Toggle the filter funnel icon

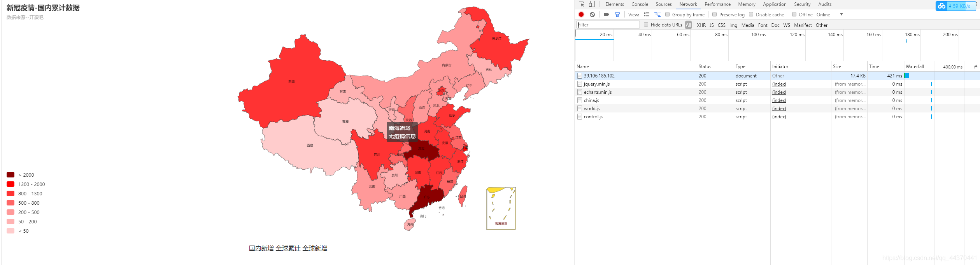(617, 14)
